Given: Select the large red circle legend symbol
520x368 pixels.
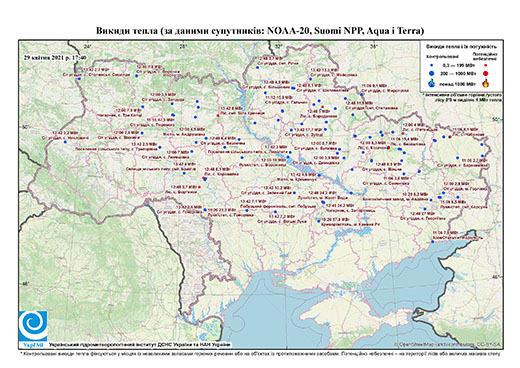Looking at the screenshot, I should tap(486, 73).
